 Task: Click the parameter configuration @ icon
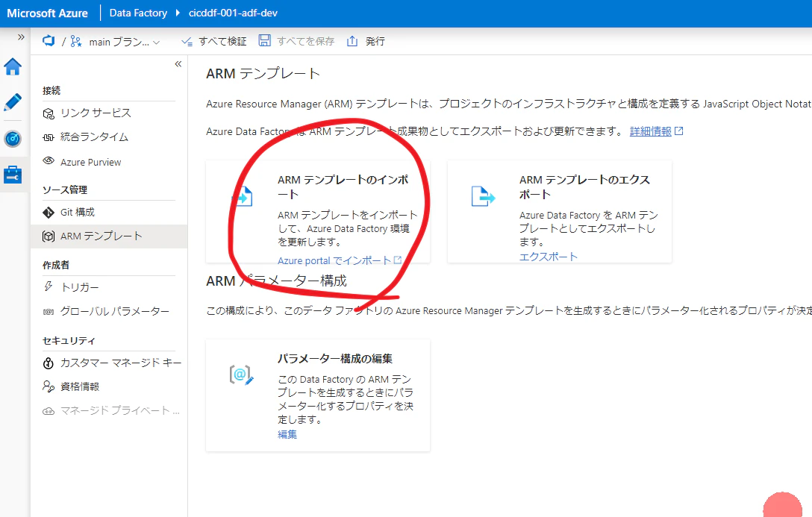pyautogui.click(x=241, y=375)
